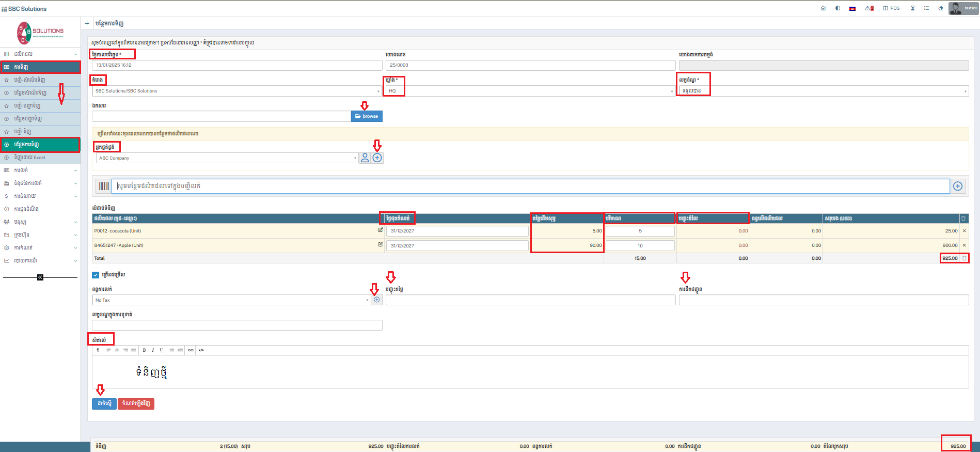The image size is (980, 452).
Task: Click the add supplier plus icon beside ABC Company
Action: [x=377, y=158]
